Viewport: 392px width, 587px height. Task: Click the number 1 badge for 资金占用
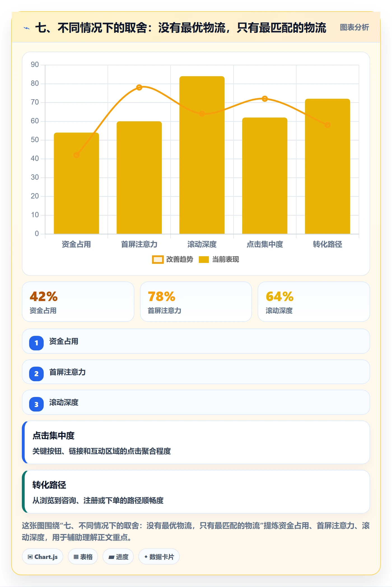[x=36, y=343]
